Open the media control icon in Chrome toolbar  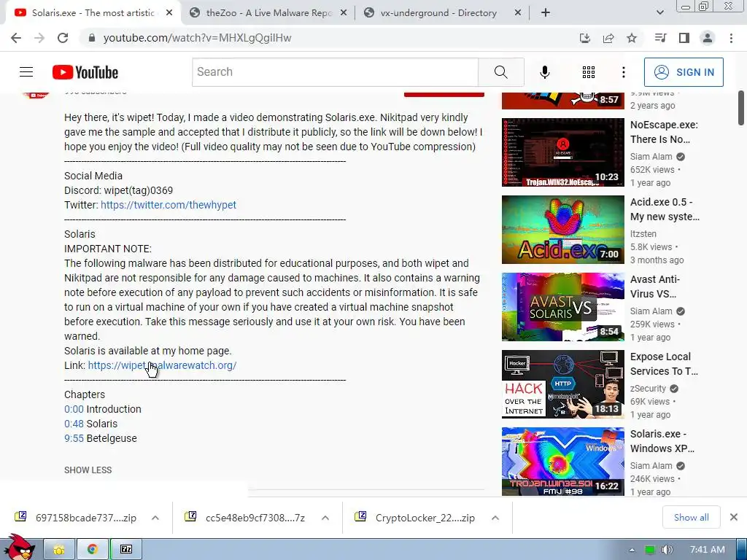660,38
